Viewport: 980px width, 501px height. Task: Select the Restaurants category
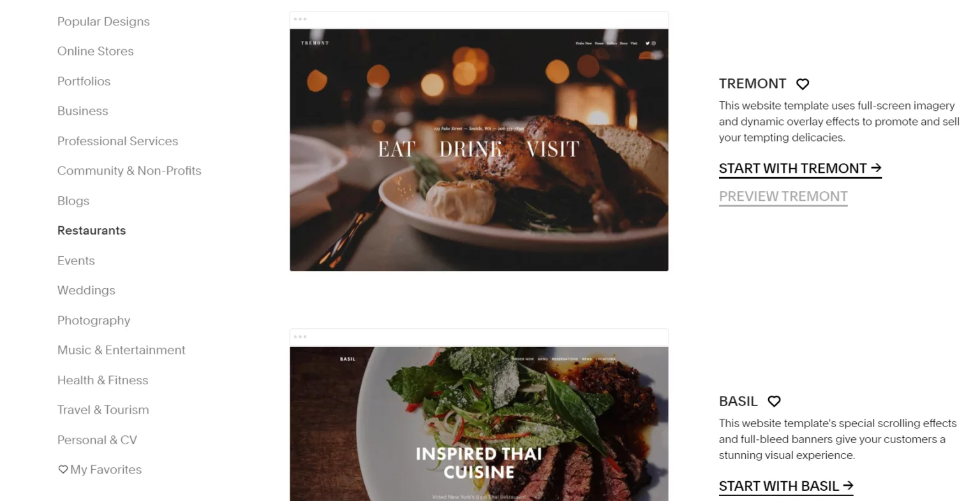click(91, 231)
